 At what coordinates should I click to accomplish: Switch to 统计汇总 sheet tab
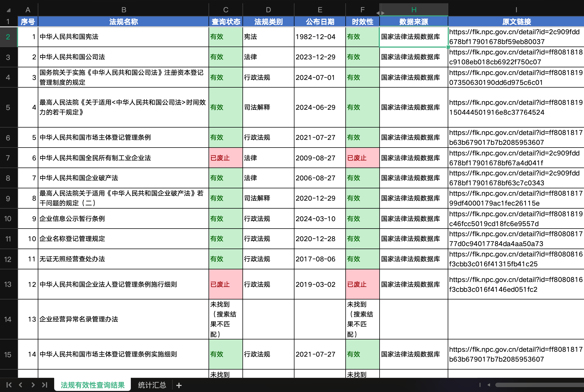click(152, 385)
